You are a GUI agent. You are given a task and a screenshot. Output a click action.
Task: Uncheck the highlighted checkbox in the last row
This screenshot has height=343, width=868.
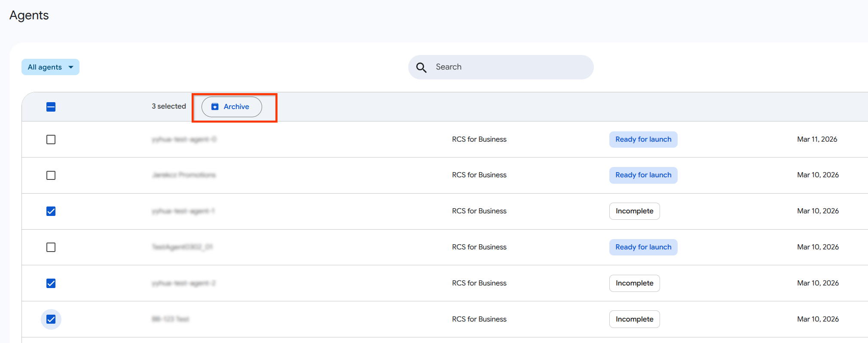pos(51,319)
